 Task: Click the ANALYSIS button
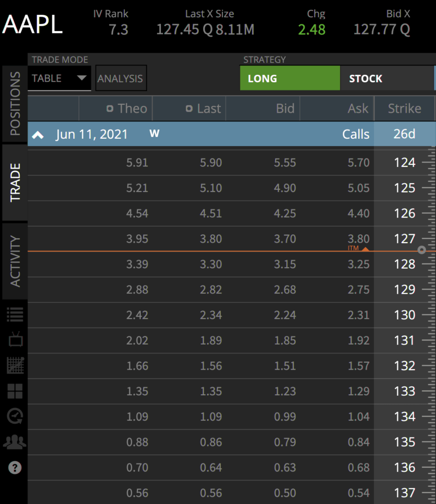click(121, 78)
